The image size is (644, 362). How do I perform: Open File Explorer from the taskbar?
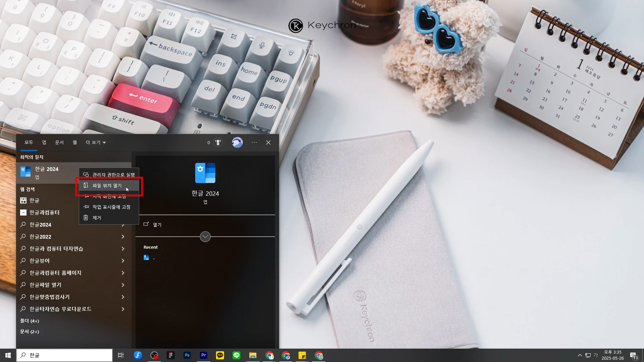pyautogui.click(x=253, y=355)
